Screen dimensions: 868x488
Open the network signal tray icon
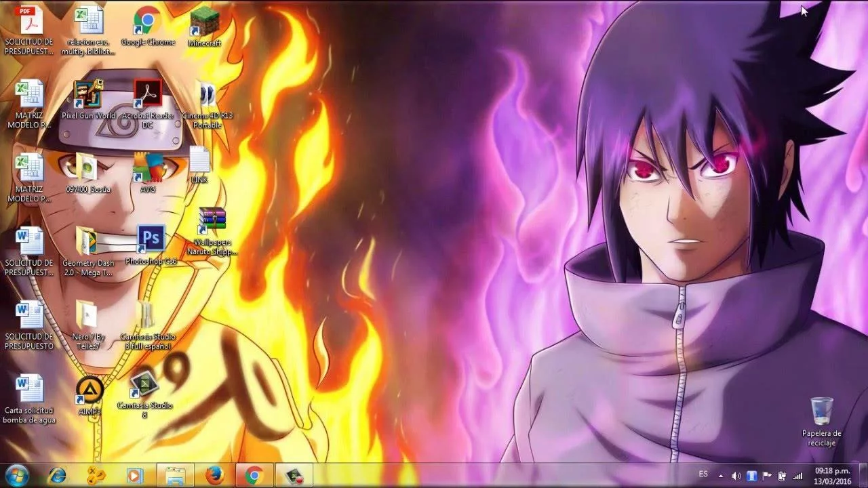797,476
